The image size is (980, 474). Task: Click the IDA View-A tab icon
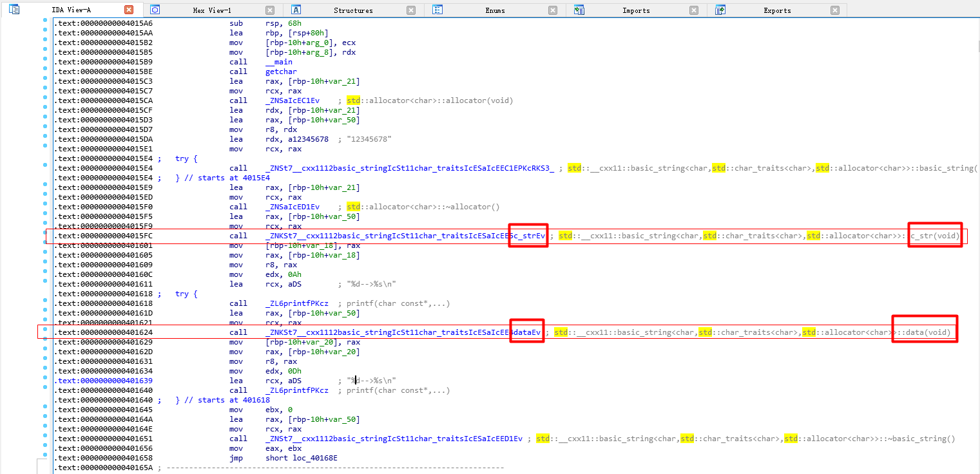pyautogui.click(x=14, y=10)
